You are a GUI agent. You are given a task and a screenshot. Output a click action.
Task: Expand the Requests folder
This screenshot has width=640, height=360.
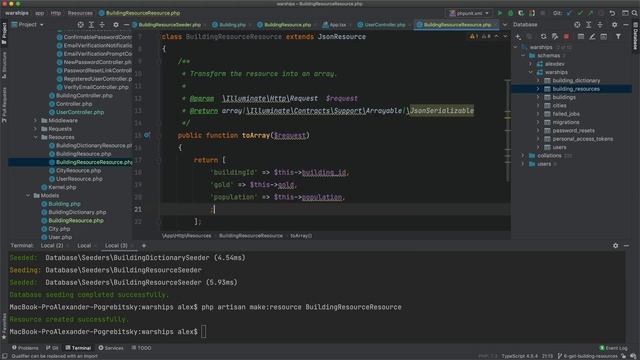click(36, 129)
